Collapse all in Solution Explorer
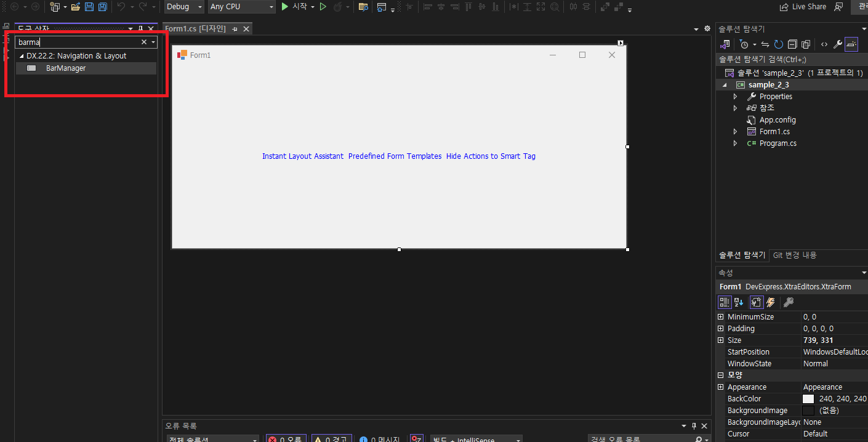868x442 pixels. (792, 44)
